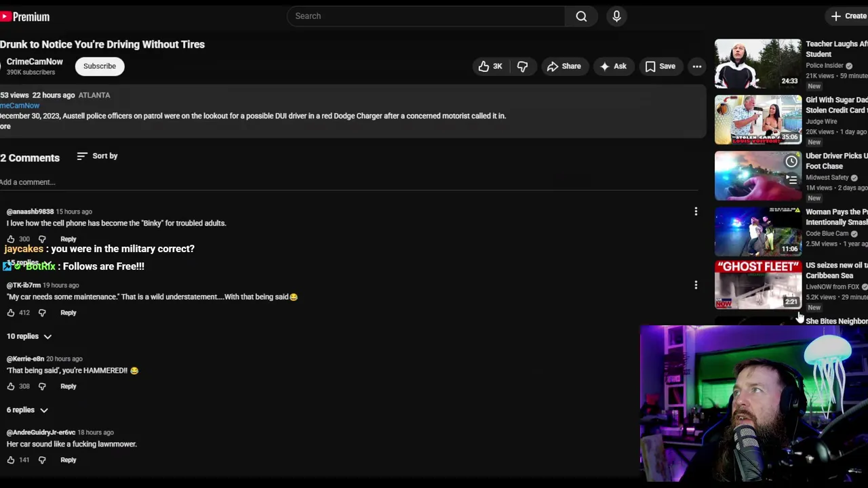Reply to the @TK-ib7rn comment
This screenshot has height=488, width=868.
pos(68,313)
